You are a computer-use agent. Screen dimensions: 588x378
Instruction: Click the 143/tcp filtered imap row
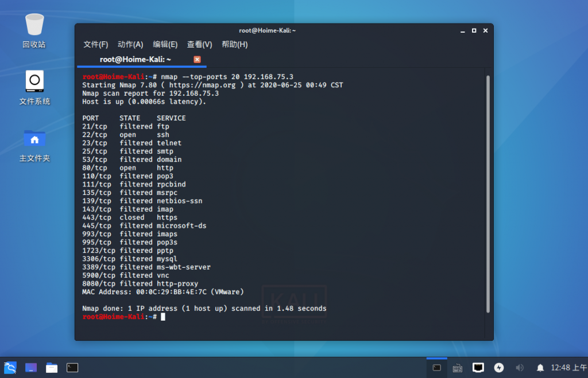(127, 209)
